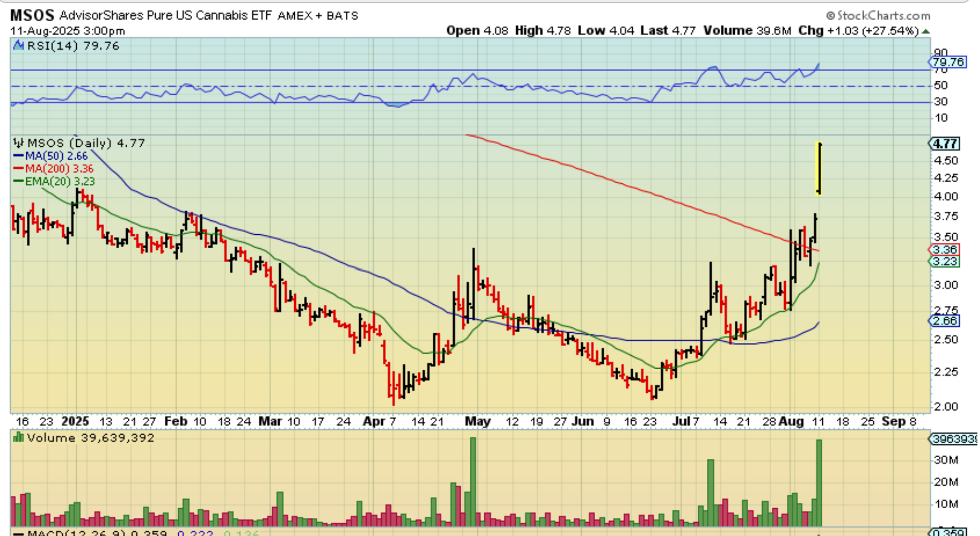Click the 4.77 last price tag on right axis
Viewport: 980px width, 536px height.
[x=945, y=143]
